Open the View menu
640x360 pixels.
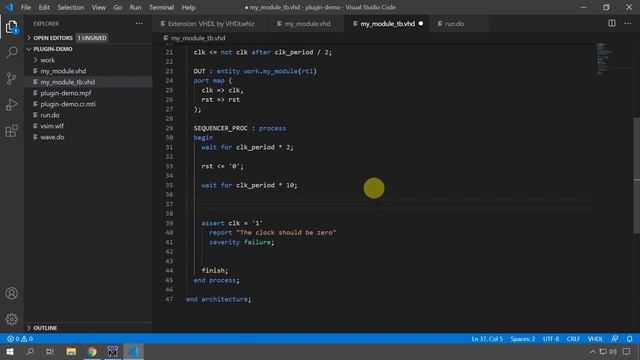click(x=98, y=7)
